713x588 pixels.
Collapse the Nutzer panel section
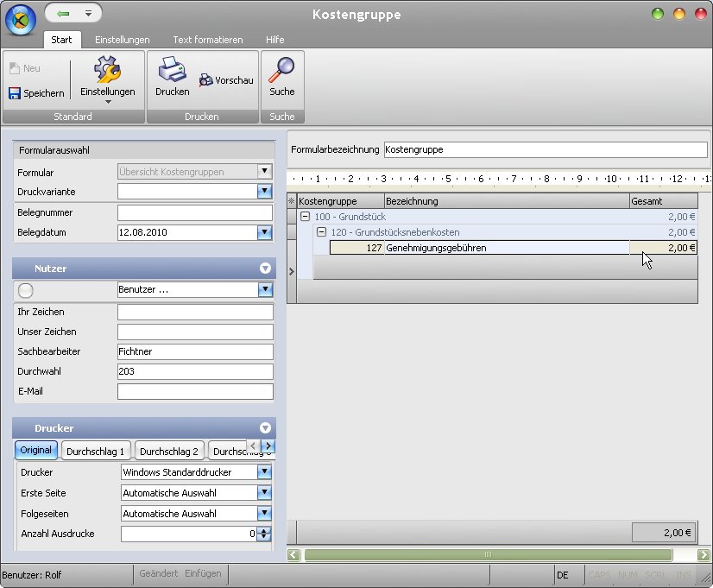(x=265, y=269)
